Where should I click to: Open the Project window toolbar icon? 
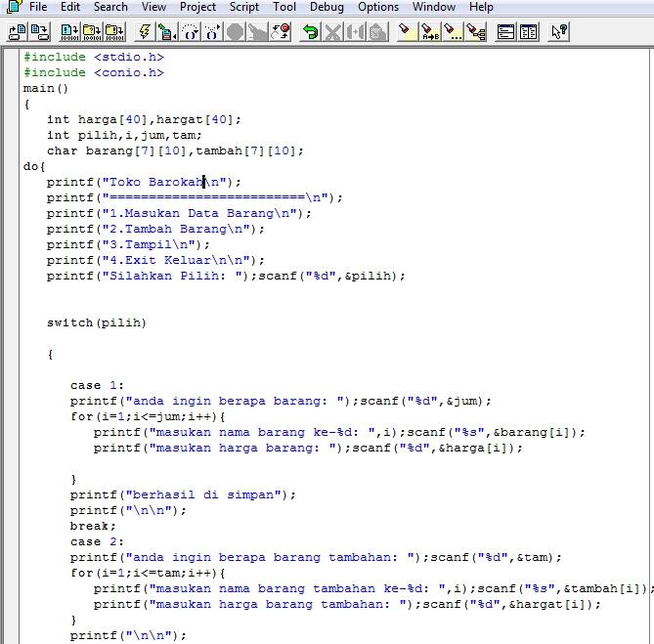pyautogui.click(x=505, y=31)
